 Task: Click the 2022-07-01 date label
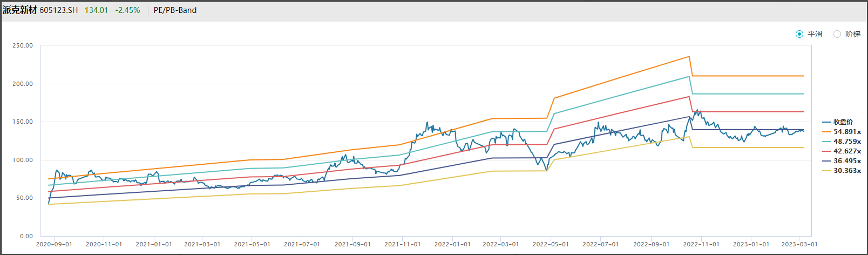tap(600, 244)
